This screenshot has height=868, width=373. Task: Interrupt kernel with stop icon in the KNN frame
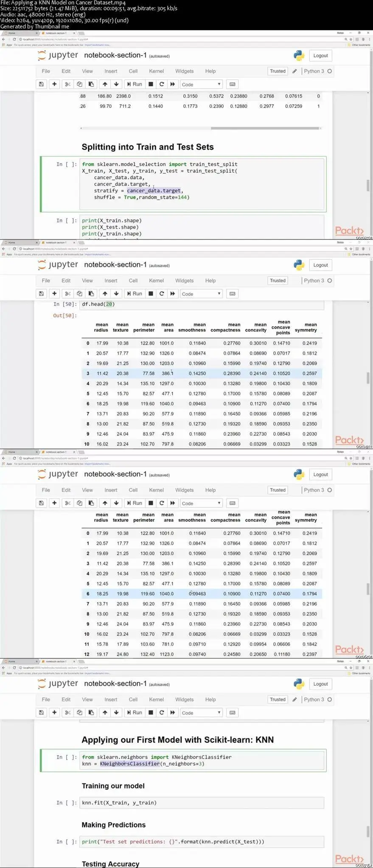pyautogui.click(x=151, y=712)
